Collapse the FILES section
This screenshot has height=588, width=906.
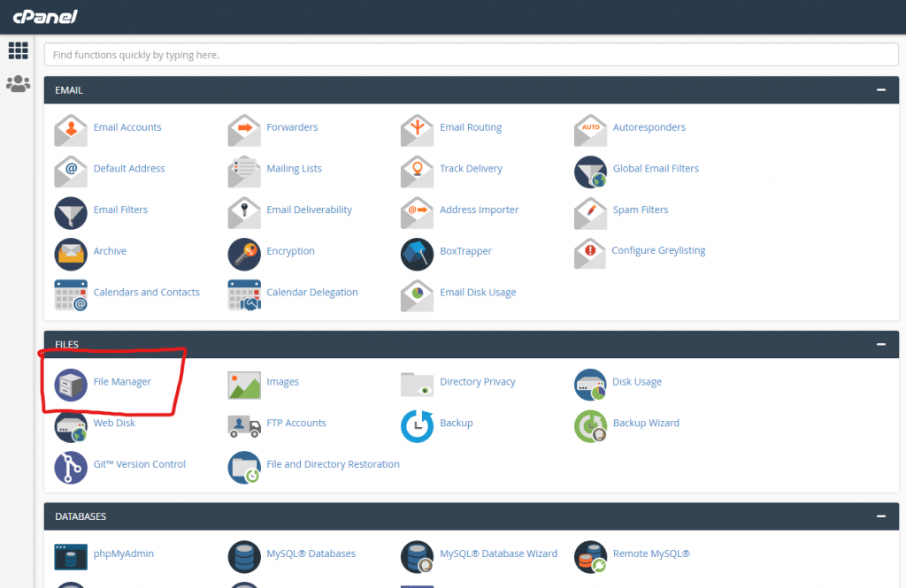coord(880,344)
